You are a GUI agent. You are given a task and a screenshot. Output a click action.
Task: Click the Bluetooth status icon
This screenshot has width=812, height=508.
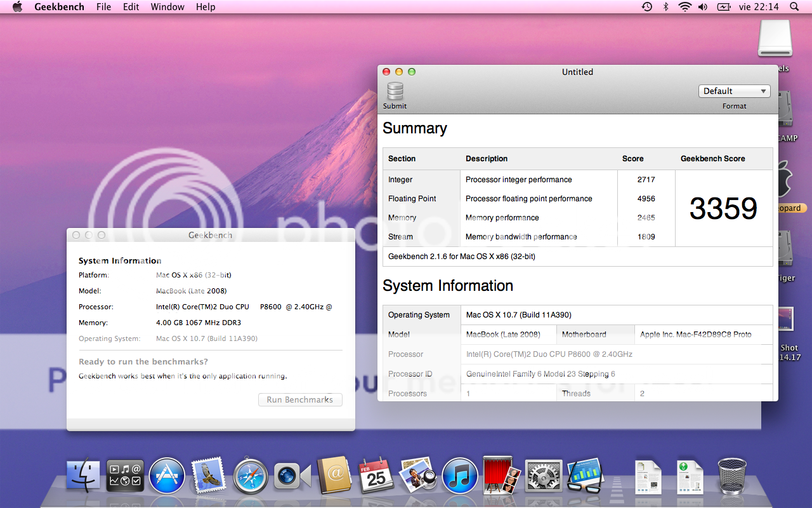coord(665,7)
